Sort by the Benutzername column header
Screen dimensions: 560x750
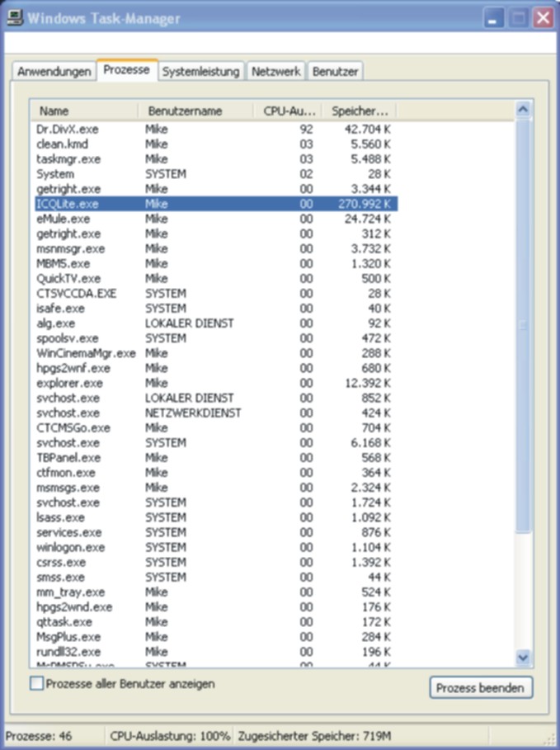196,111
